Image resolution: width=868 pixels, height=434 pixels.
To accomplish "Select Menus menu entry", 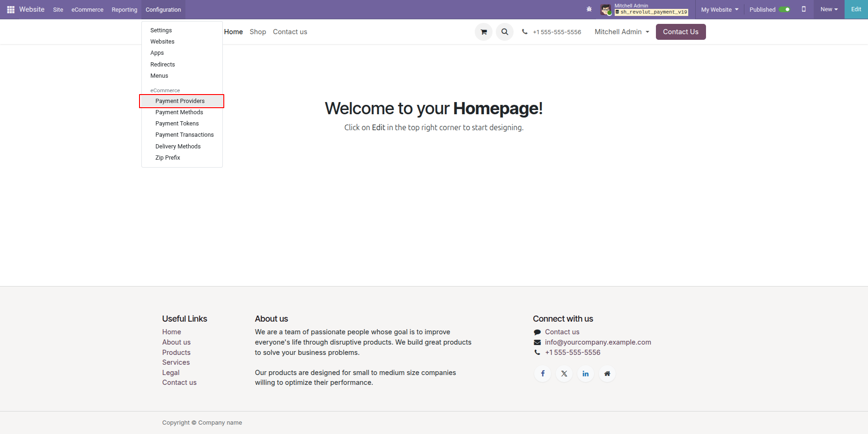I will point(182,76).
